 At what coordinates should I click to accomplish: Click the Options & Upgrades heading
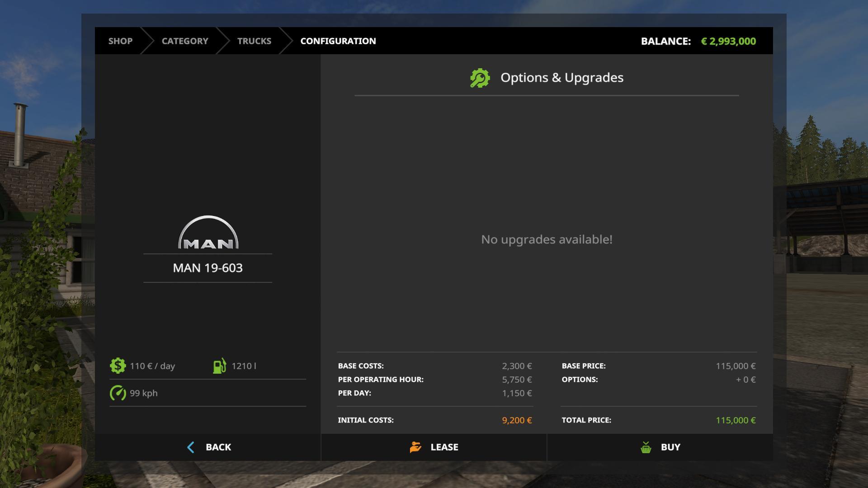coord(561,78)
